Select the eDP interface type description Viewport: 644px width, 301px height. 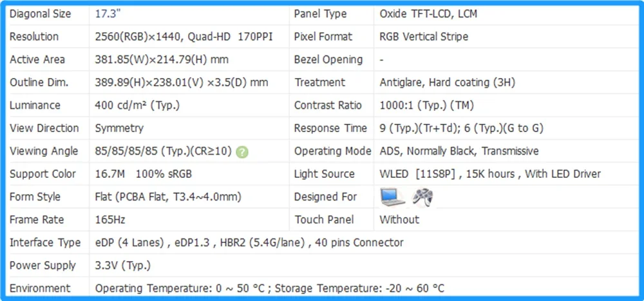click(x=249, y=242)
